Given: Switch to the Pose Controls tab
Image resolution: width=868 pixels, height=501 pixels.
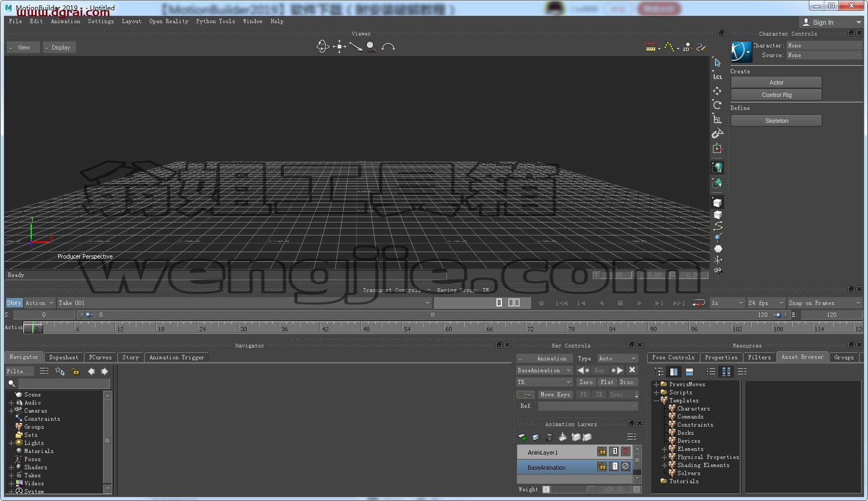Looking at the screenshot, I should 673,358.
